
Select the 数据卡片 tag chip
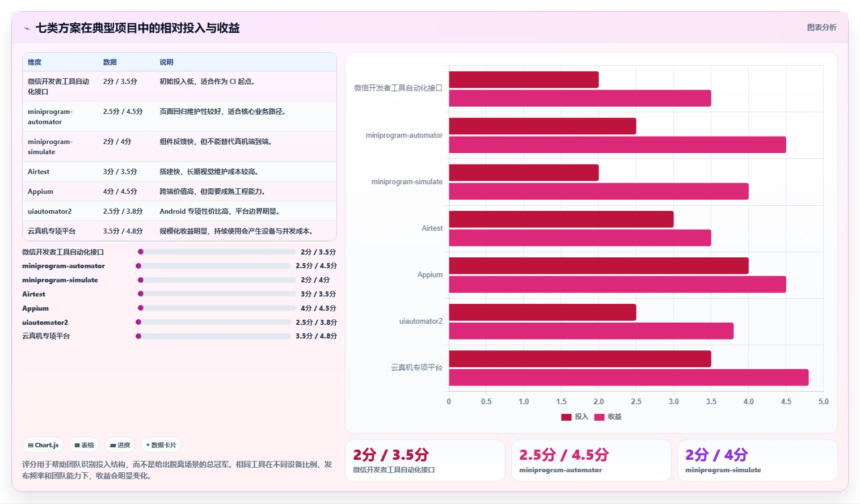[x=161, y=445]
